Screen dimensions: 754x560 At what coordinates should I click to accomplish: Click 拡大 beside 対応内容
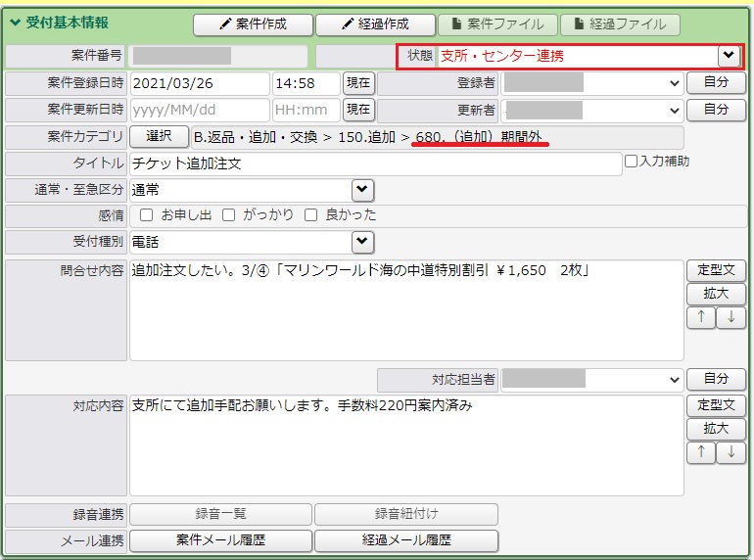(716, 429)
